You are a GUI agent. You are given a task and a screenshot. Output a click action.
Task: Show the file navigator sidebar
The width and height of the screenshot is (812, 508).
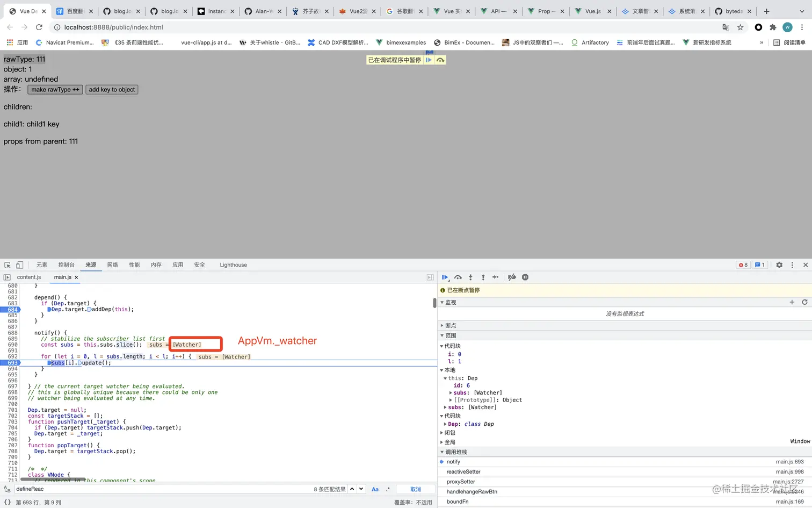coord(7,277)
